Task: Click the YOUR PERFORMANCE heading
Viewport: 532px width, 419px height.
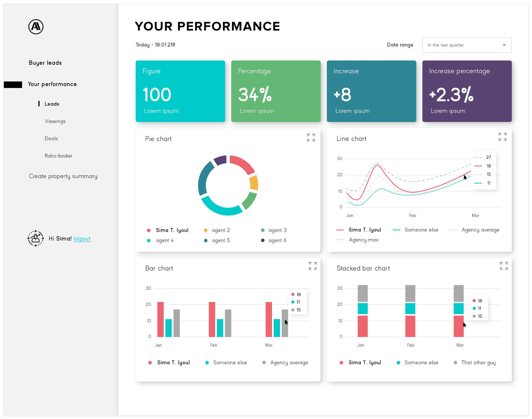Action: click(x=207, y=26)
